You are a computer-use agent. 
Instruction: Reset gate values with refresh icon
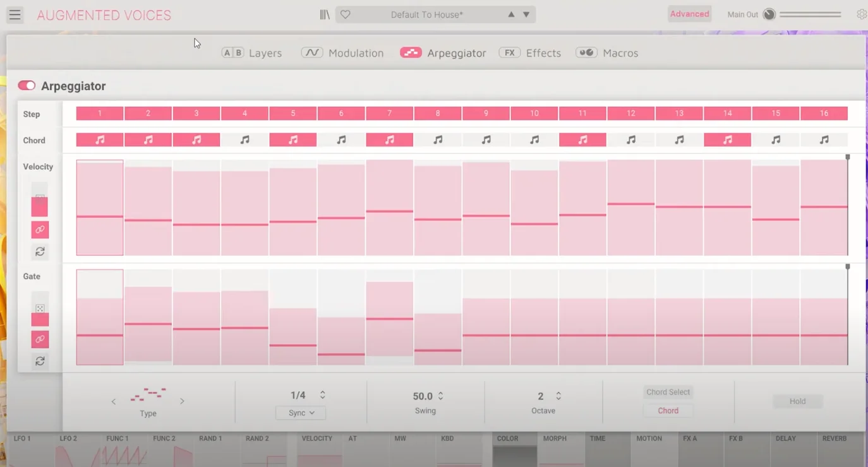pyautogui.click(x=40, y=361)
